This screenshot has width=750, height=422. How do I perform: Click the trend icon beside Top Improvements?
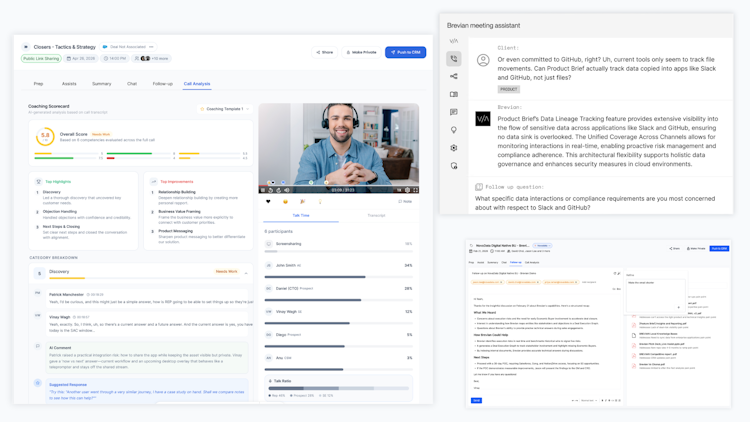(x=154, y=182)
